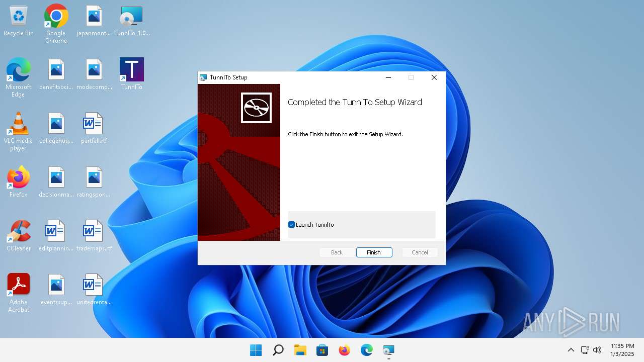Click the setup disc logo in banner
The width and height of the screenshot is (644, 362).
[256, 108]
